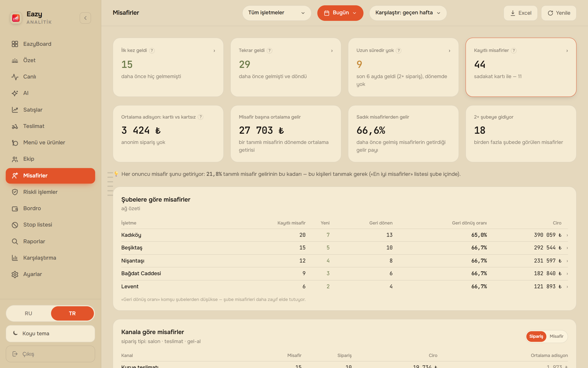Collapse the sidebar with the chevron button

(85, 18)
